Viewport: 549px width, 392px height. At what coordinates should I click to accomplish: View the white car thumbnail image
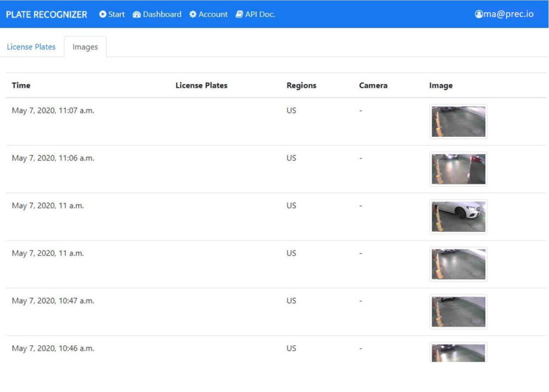coord(458,217)
